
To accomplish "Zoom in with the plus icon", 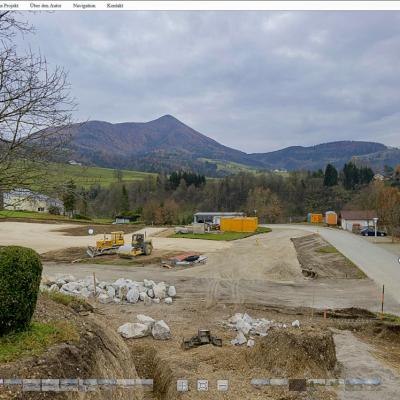I will click(x=182, y=385).
